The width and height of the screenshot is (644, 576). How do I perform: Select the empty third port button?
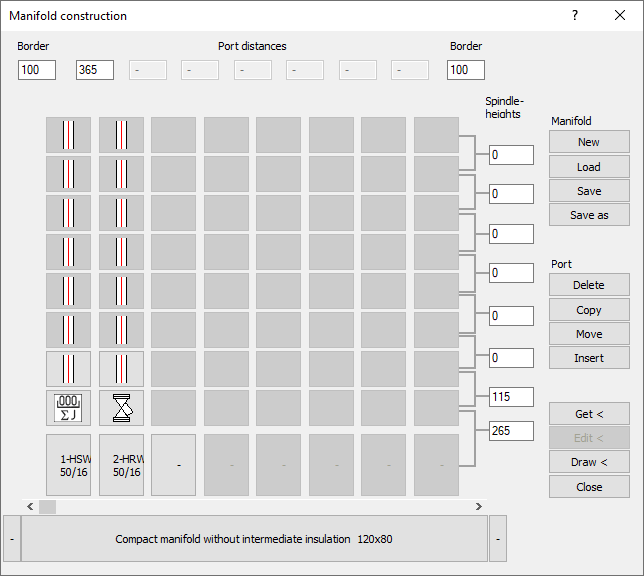tap(174, 465)
